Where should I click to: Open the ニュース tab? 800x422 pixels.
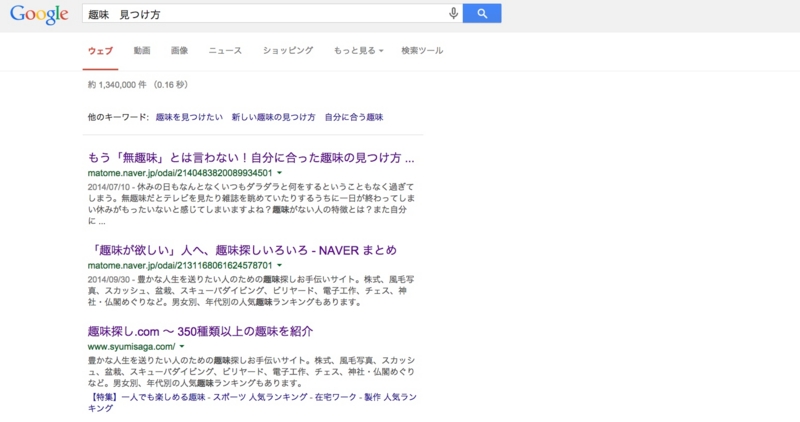(x=225, y=51)
